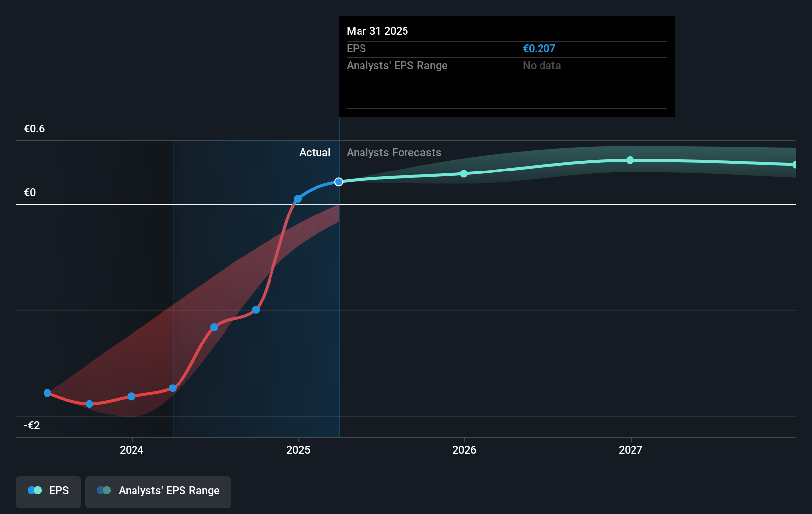Select the Analysts' EPS Range legend dot

click(x=103, y=490)
